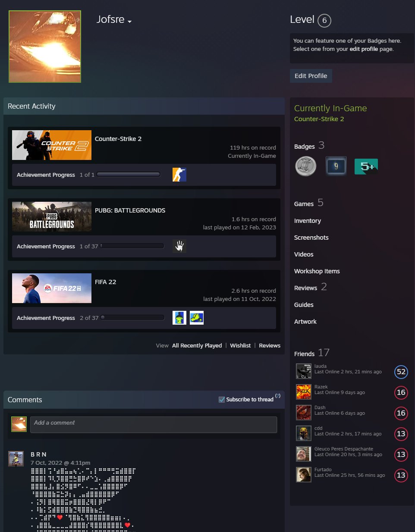Click the PUBG hand achievement icon
The width and height of the screenshot is (415, 532).
click(179, 246)
